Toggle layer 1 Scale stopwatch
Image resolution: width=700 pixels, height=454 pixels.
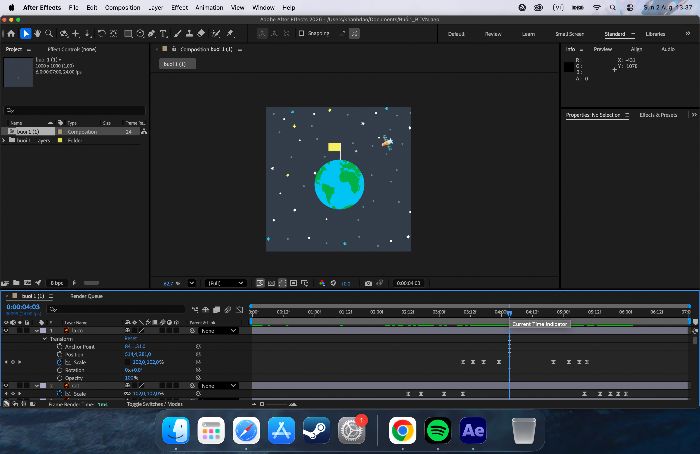pos(59,362)
